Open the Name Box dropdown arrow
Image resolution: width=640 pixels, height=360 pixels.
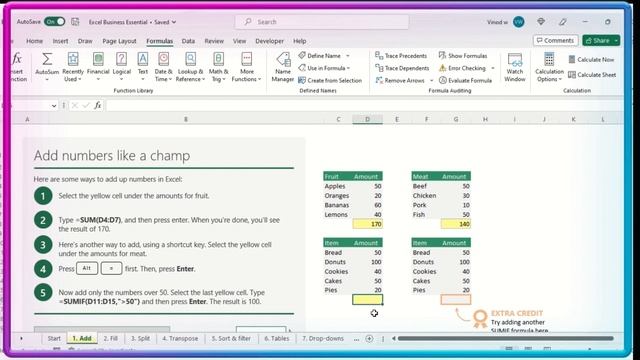53,106
